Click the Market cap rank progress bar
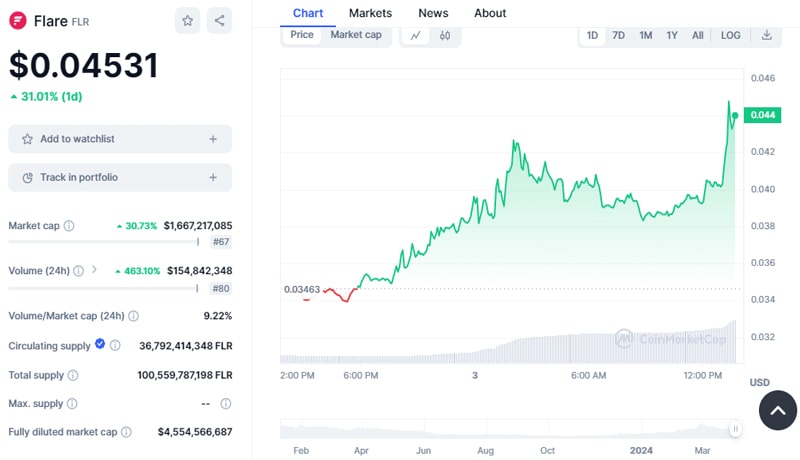The image size is (800, 460). 104,242
